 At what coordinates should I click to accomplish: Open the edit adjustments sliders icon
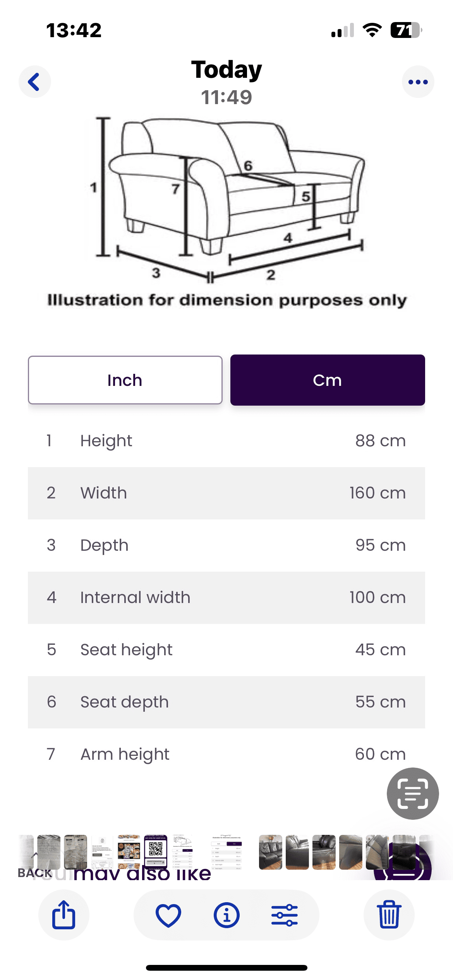[285, 915]
